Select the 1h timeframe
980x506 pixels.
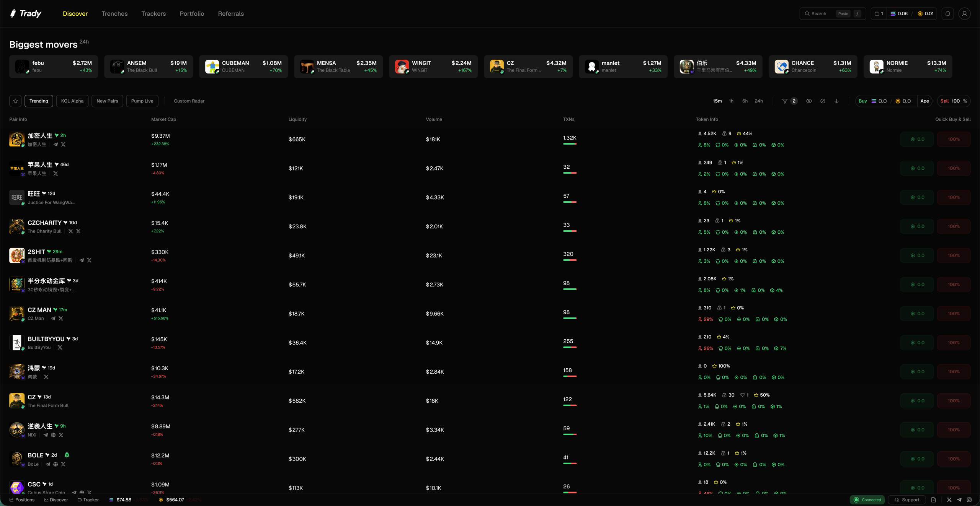731,101
